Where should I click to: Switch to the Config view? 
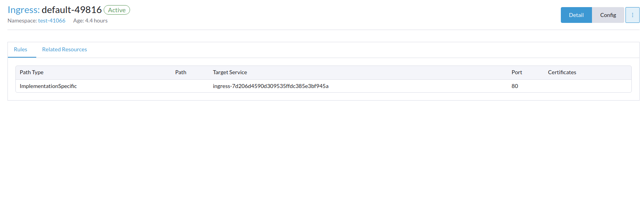[608, 15]
